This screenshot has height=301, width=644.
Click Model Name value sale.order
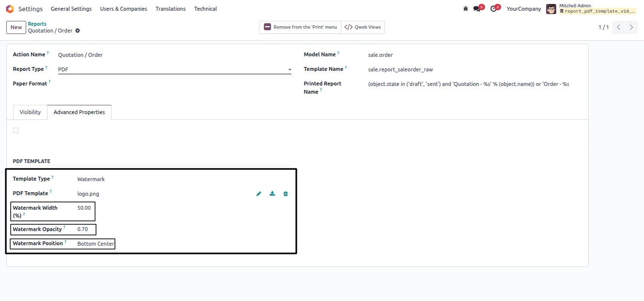click(381, 55)
